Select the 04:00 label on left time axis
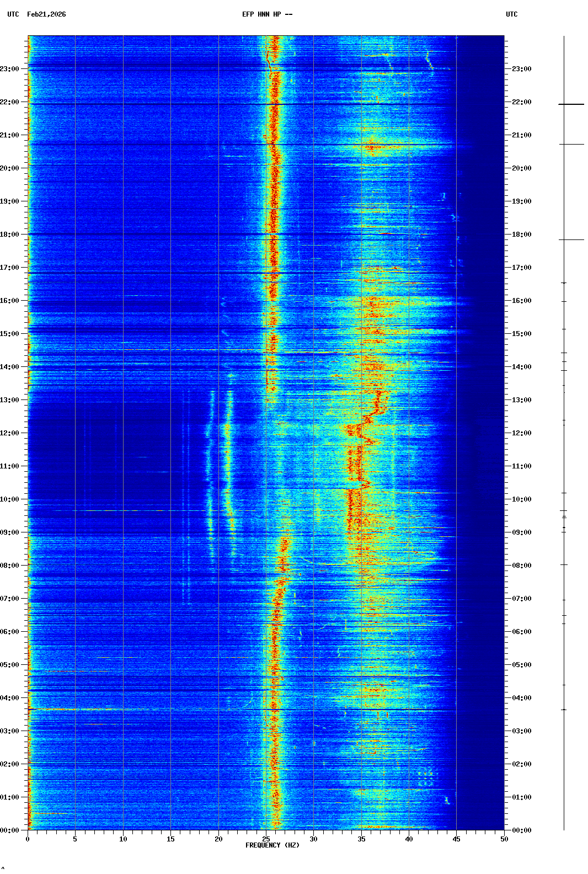Image resolution: width=588 pixels, height=874 pixels. pos(9,698)
